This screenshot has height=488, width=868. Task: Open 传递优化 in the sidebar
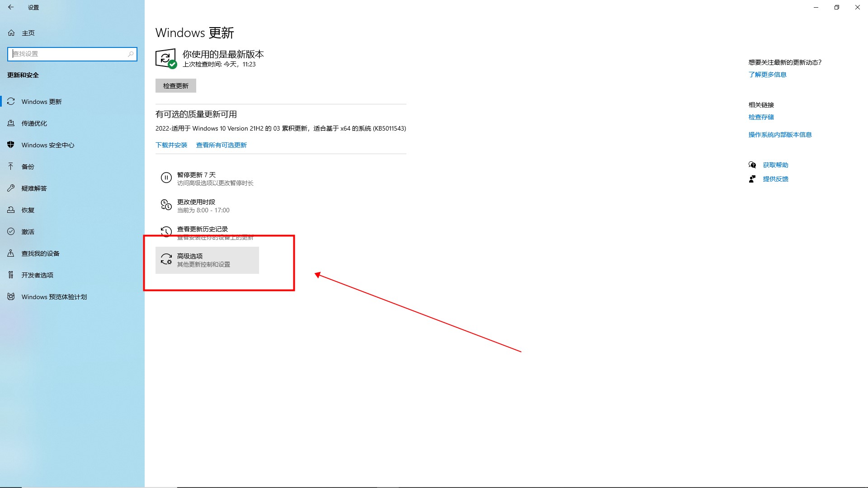click(x=34, y=123)
